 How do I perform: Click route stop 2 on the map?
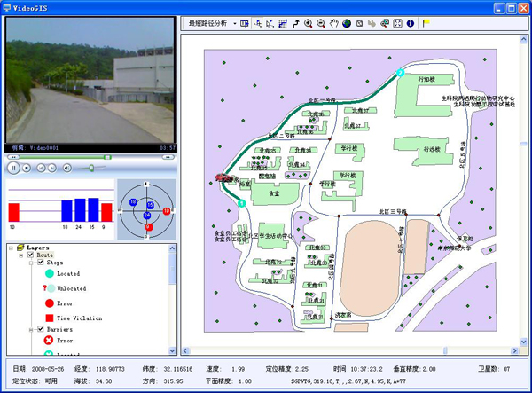tap(401, 73)
